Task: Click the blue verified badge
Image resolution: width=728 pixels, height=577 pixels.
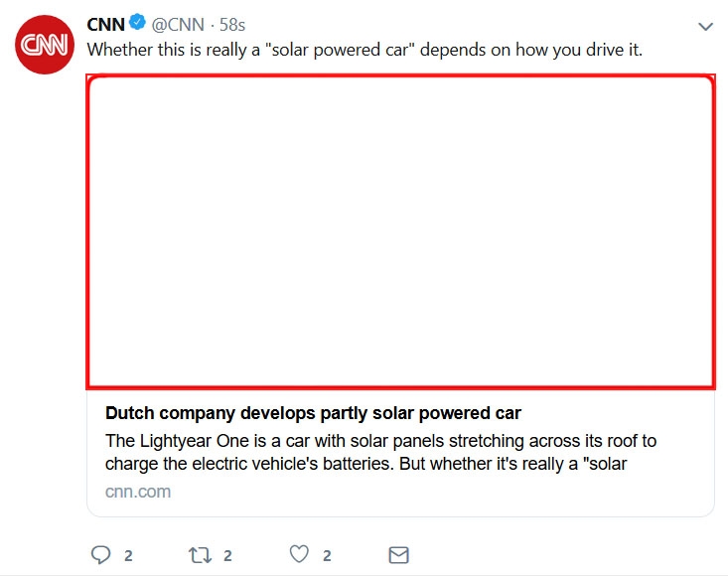Action: click(x=137, y=22)
